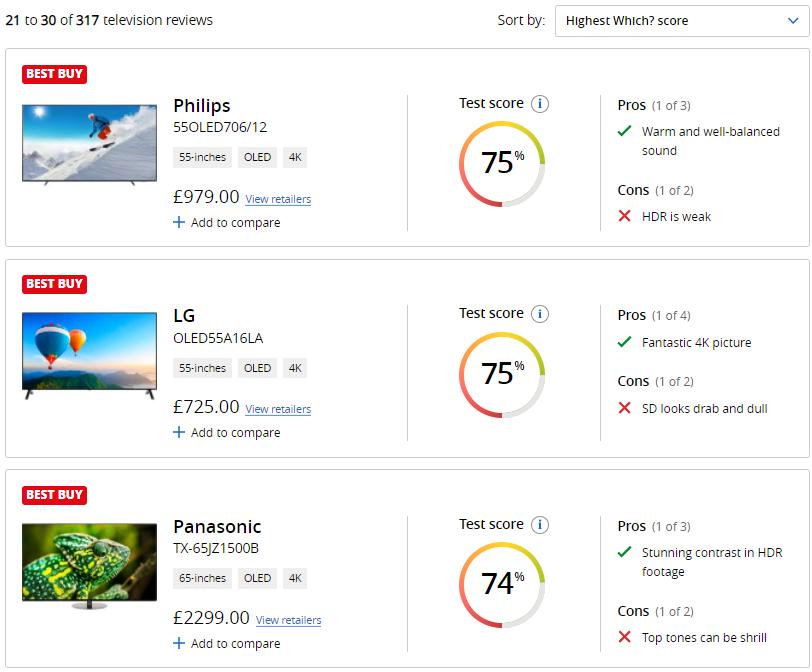Add Panasonic TX-65JZ1500B to compare
The height and width of the screenshot is (672, 812).
tap(227, 644)
